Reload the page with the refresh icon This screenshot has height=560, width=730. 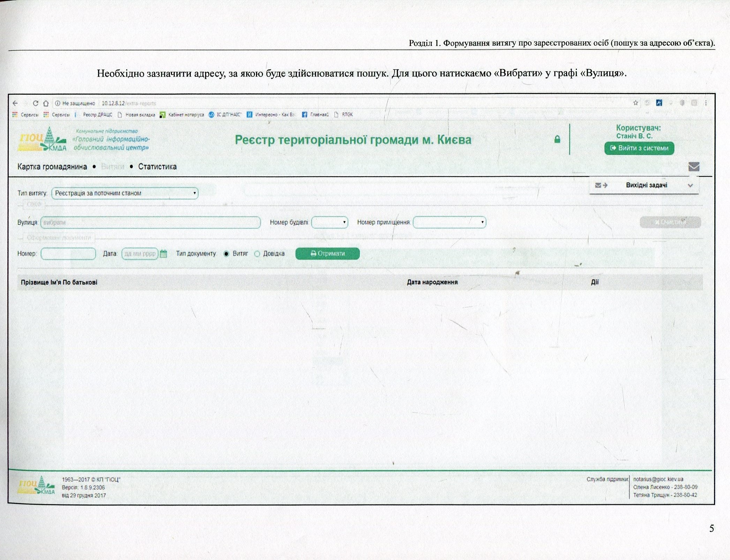35,103
